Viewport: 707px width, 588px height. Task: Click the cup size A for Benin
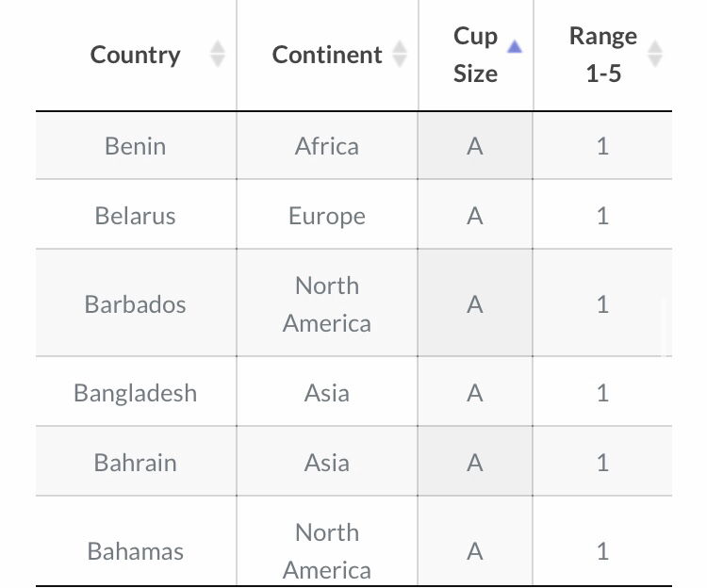[x=475, y=145]
